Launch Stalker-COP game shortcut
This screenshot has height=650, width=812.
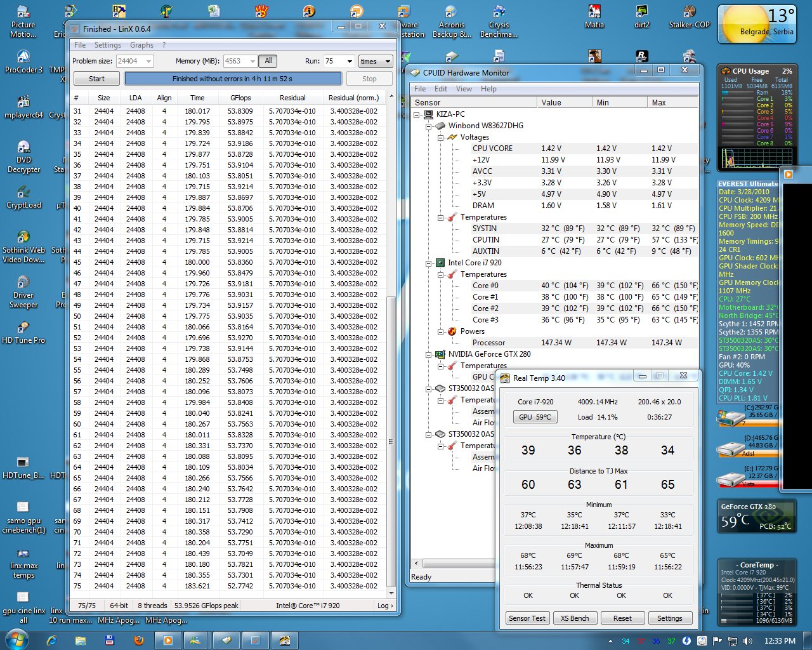[x=690, y=17]
